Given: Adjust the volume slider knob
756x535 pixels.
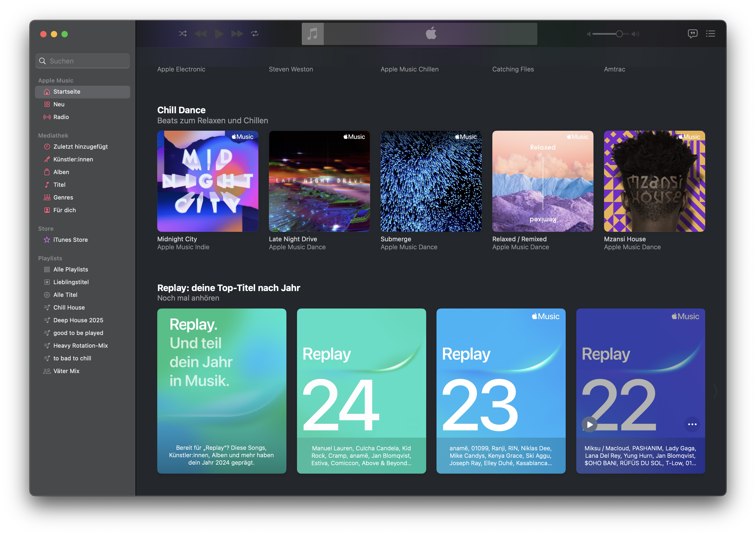Looking at the screenshot, I should 619,34.
